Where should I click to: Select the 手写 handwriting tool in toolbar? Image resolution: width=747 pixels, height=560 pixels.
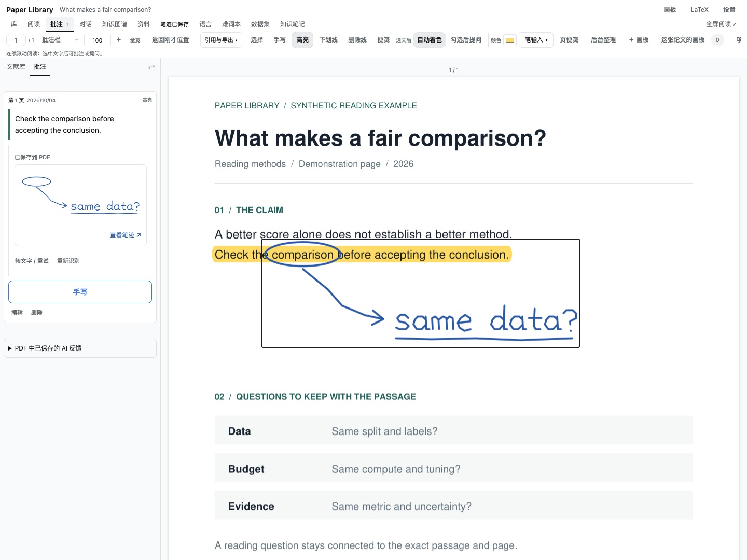tap(280, 40)
